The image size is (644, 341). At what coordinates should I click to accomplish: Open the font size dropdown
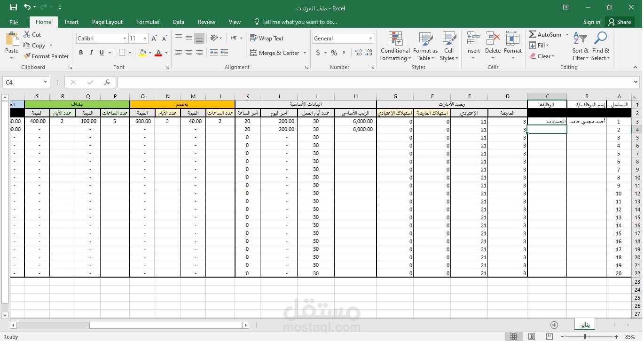point(145,39)
